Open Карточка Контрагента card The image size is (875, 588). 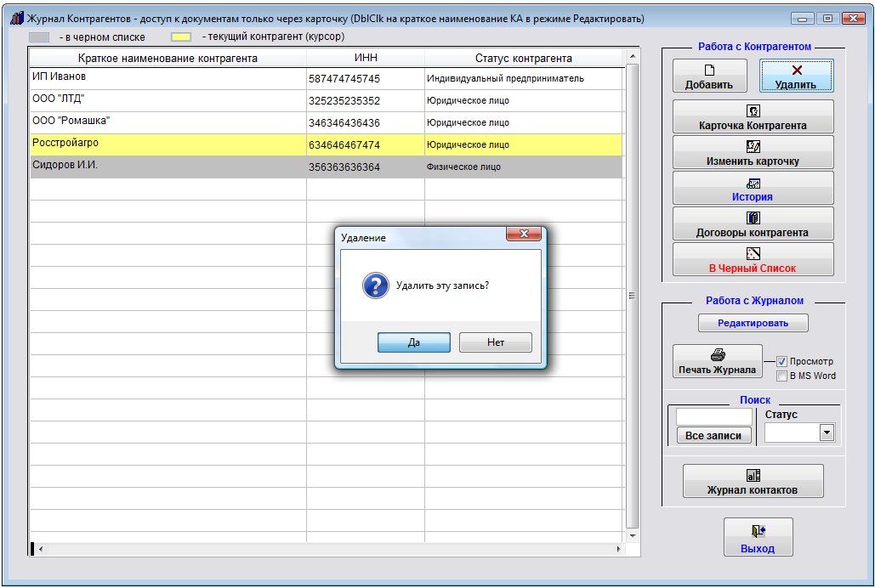753,117
